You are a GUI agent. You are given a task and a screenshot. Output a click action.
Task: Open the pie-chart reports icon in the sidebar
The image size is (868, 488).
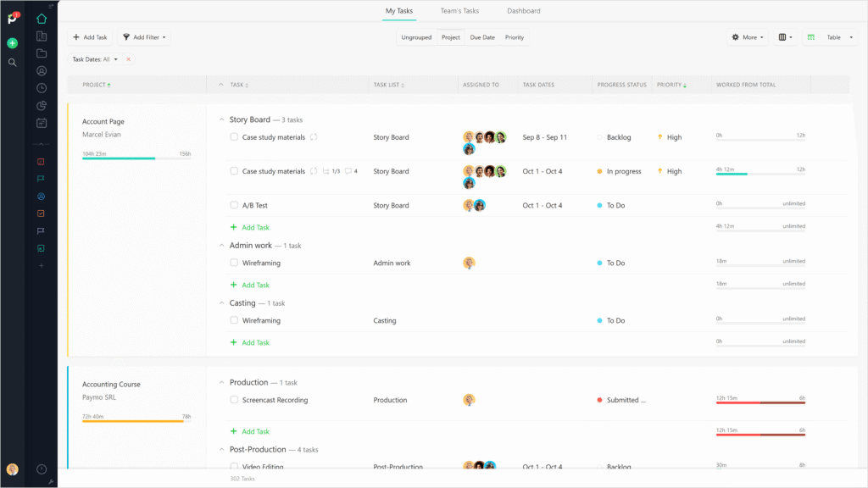pos(41,107)
